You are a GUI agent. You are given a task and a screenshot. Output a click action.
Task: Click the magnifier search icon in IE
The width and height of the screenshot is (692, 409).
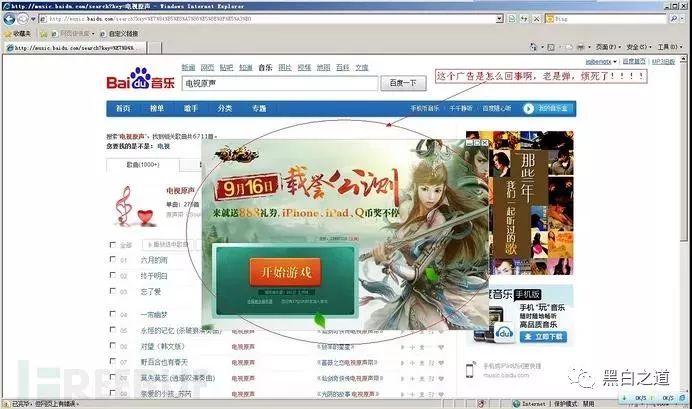click(x=673, y=19)
